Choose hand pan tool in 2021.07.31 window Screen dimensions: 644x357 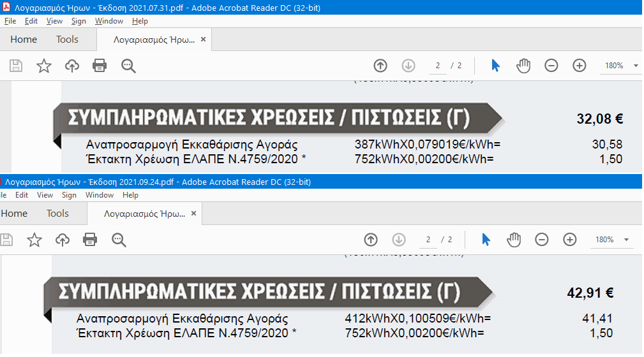523,66
